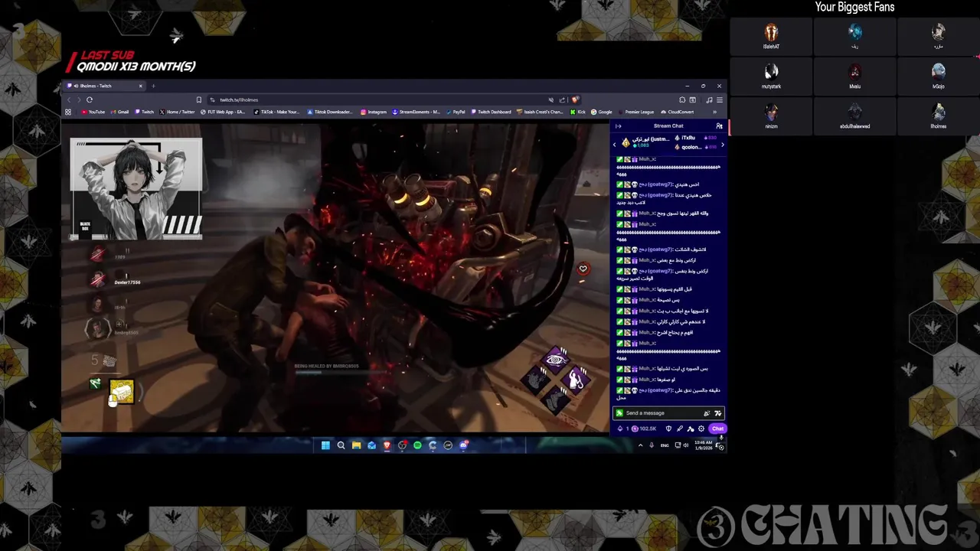Open Brave browser from taskbar

pos(387,445)
